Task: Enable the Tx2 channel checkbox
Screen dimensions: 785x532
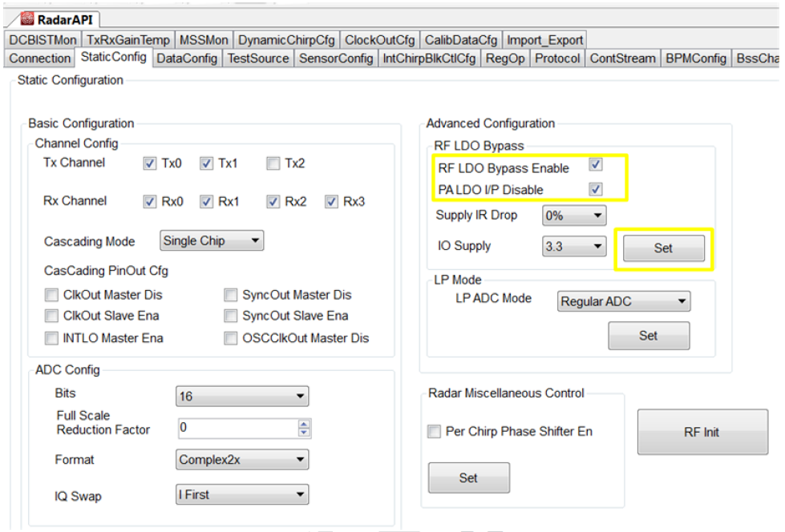Action: pyautogui.click(x=273, y=163)
